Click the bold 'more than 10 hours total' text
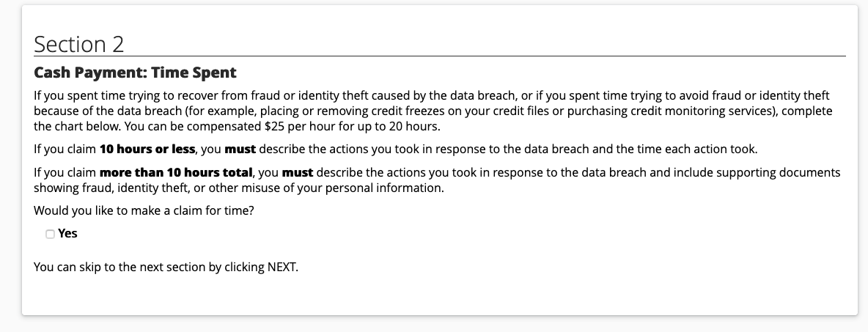The width and height of the screenshot is (868, 332). [x=176, y=172]
